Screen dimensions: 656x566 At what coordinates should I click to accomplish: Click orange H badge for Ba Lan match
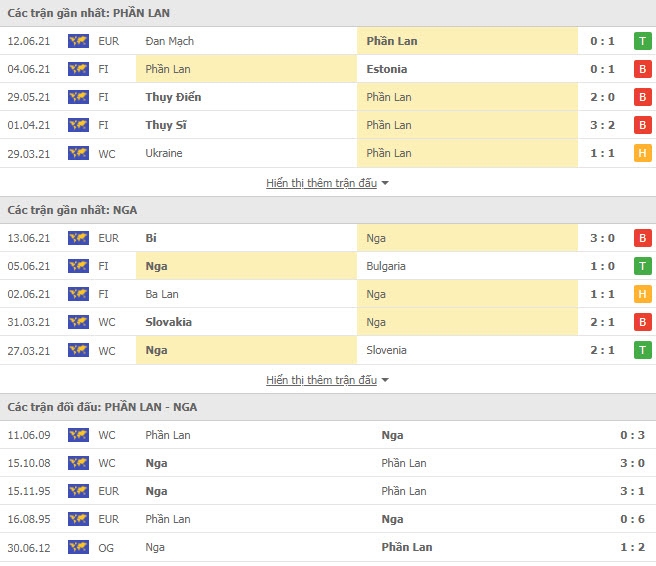(x=642, y=294)
